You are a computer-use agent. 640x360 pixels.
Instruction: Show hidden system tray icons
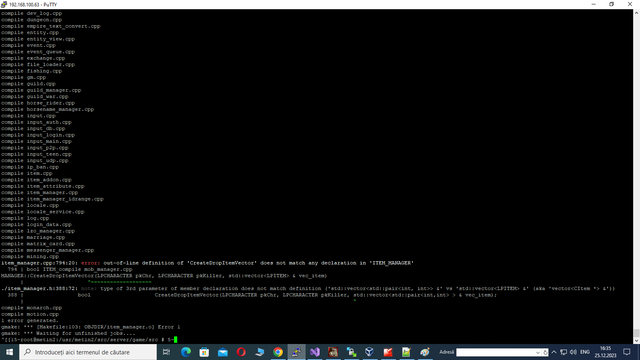554,352
